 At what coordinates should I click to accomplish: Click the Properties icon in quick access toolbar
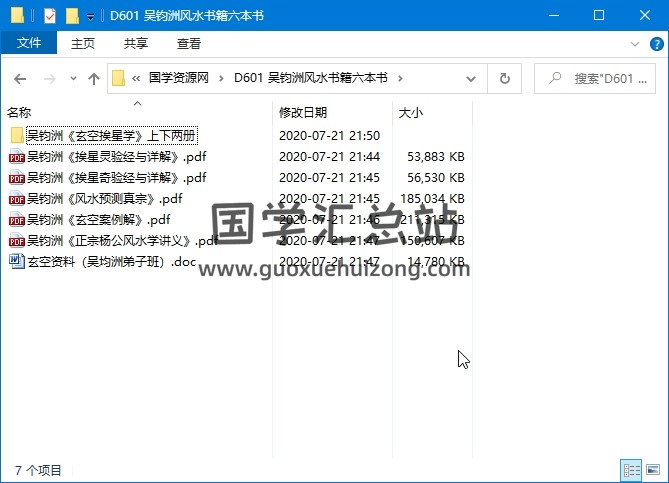coord(50,16)
